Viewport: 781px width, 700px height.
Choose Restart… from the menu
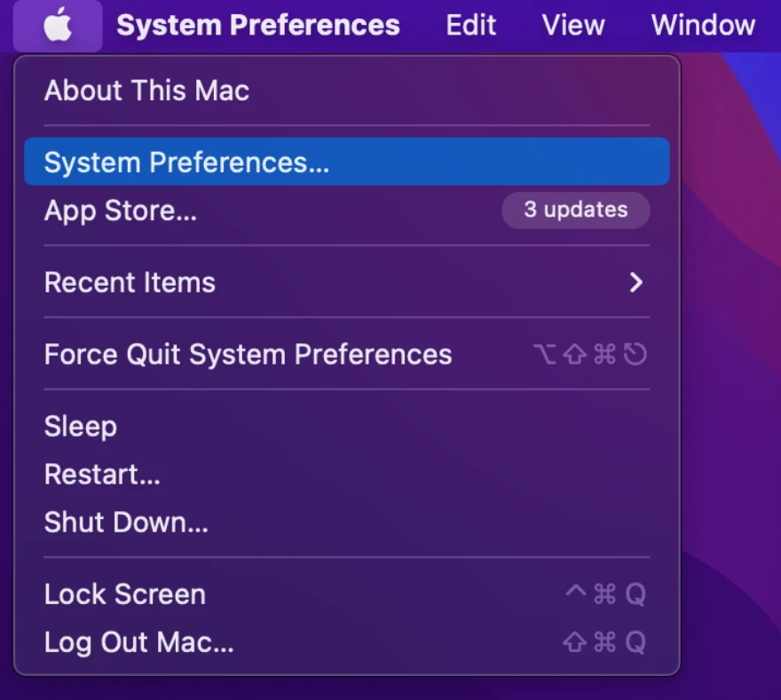[x=102, y=475]
